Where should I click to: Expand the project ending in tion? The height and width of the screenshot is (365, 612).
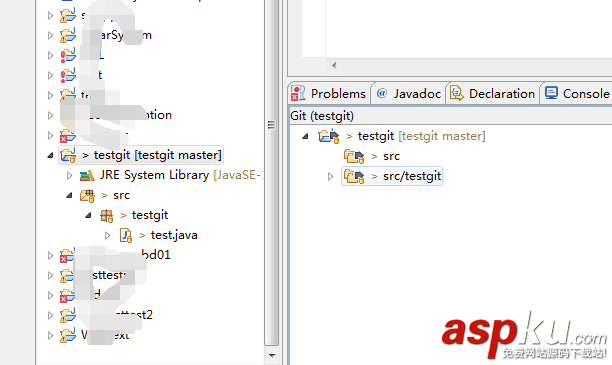50,116
